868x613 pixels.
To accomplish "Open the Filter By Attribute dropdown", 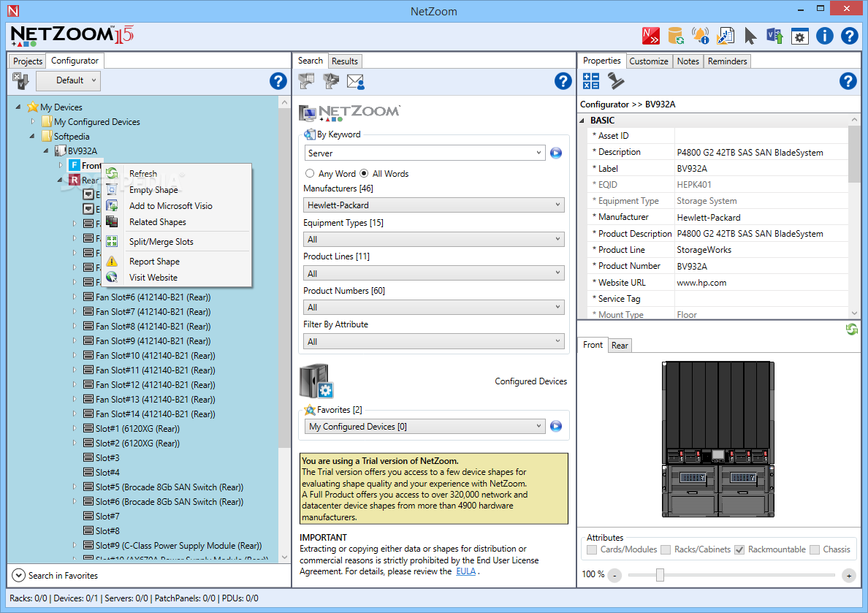I will tap(434, 342).
